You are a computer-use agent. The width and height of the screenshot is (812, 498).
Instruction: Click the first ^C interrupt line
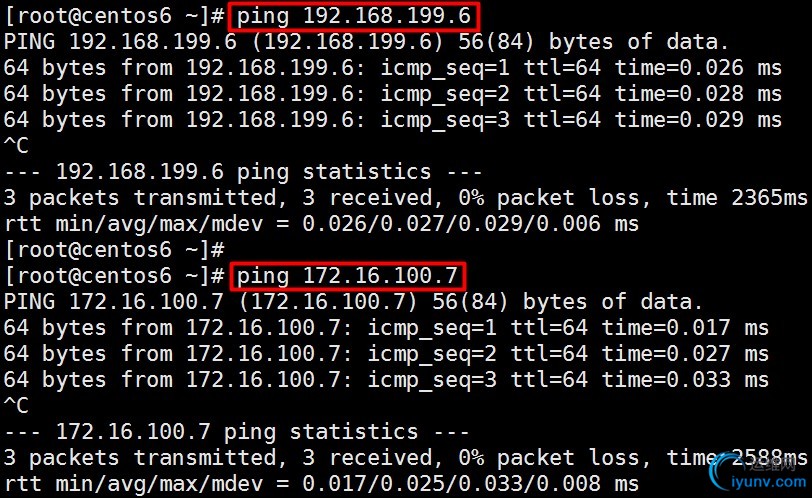point(16,145)
